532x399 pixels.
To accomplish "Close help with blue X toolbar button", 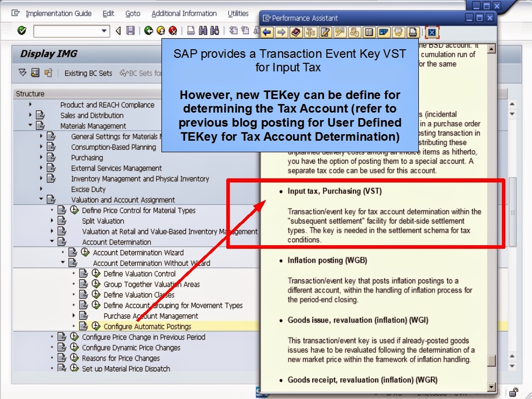I will [431, 33].
